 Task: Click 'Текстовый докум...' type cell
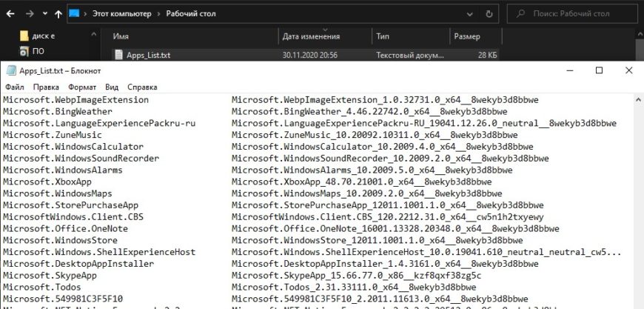410,55
